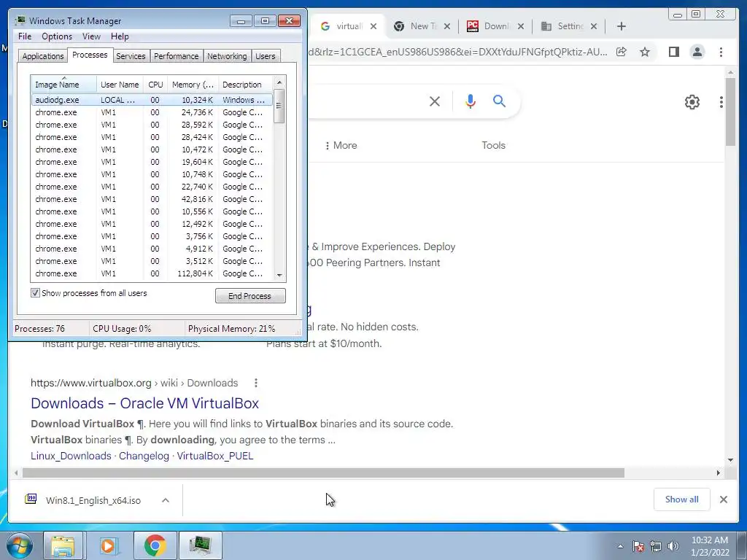Click the Chrome address bar URL
Screen dimensions: 747x560
click(x=457, y=52)
